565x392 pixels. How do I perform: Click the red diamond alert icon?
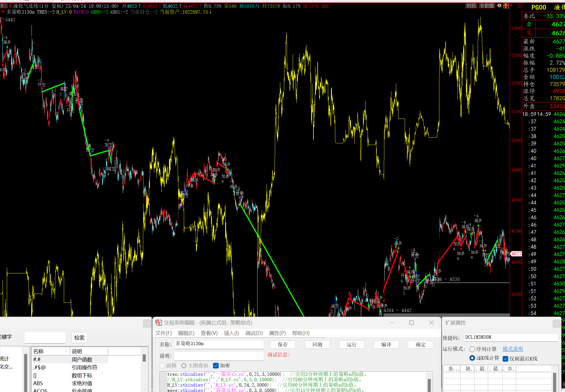[x=506, y=6]
